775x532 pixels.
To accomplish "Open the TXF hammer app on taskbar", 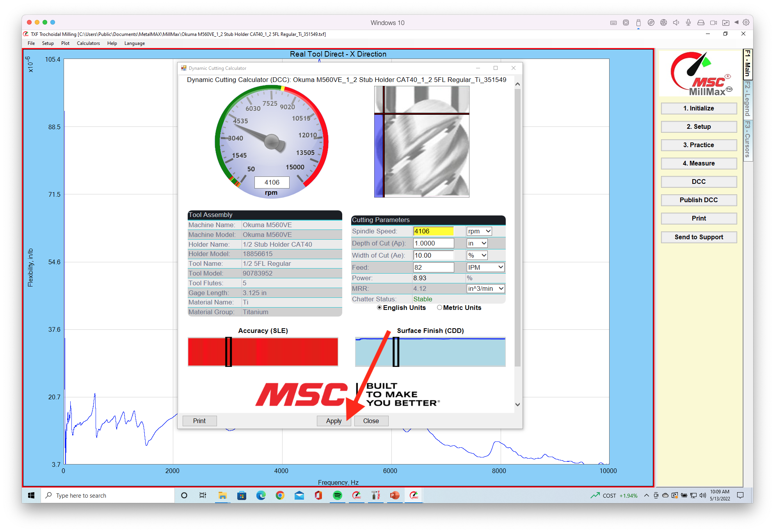I will [376, 495].
